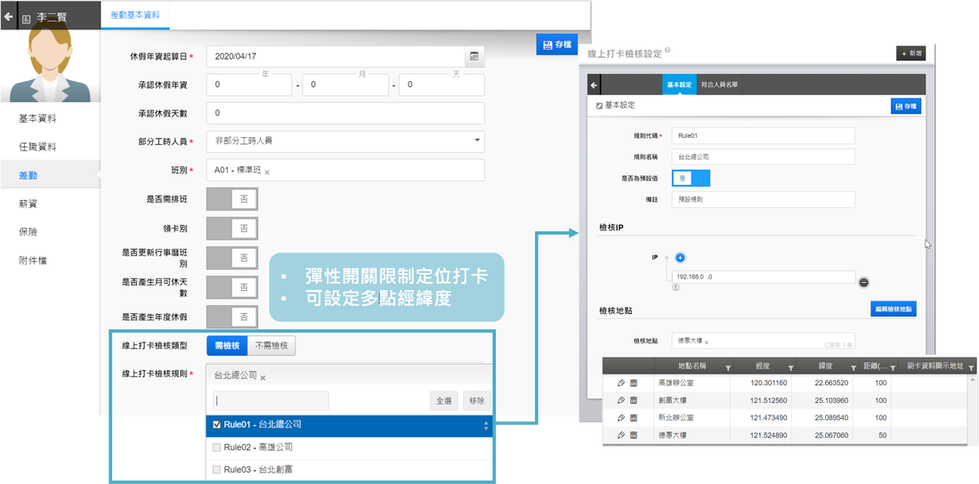The width and height of the screenshot is (979, 484).
Task: Check Rule03 - 台北創富 option
Action: (217, 470)
